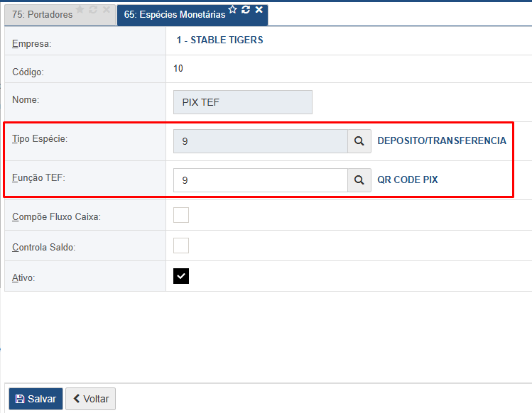Click the QR CODE PIX description

tap(408, 180)
